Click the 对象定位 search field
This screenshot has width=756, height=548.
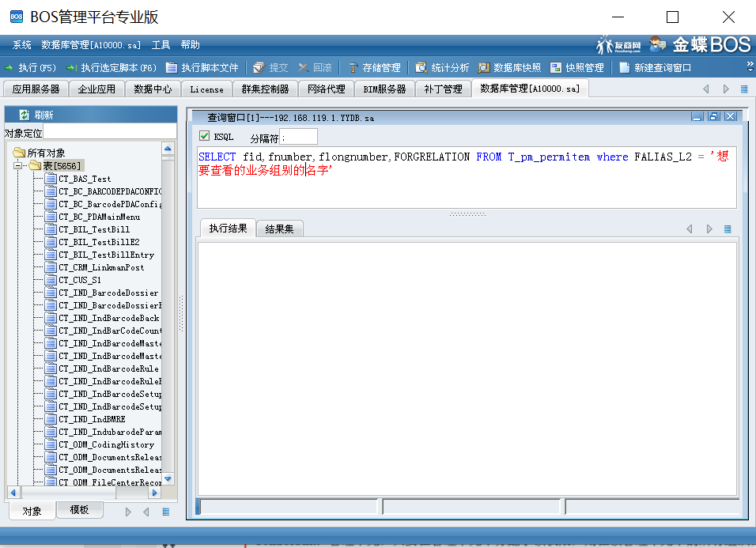tap(110, 131)
